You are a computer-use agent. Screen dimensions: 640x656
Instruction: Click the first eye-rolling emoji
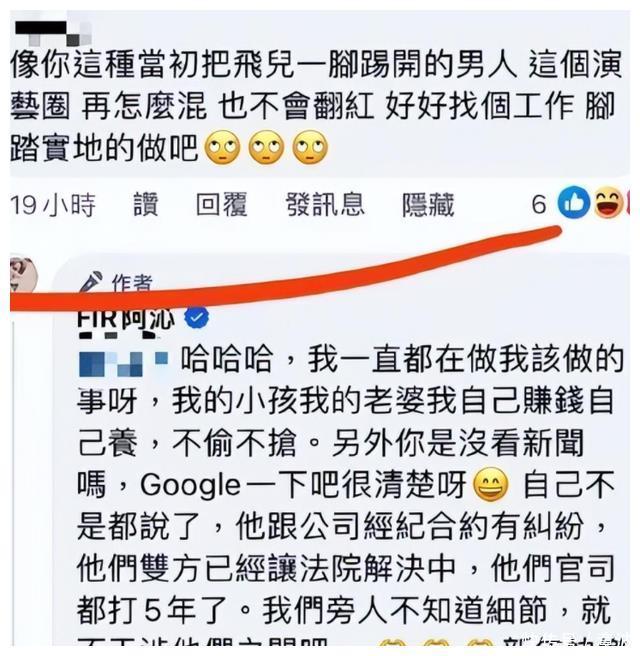222,147
